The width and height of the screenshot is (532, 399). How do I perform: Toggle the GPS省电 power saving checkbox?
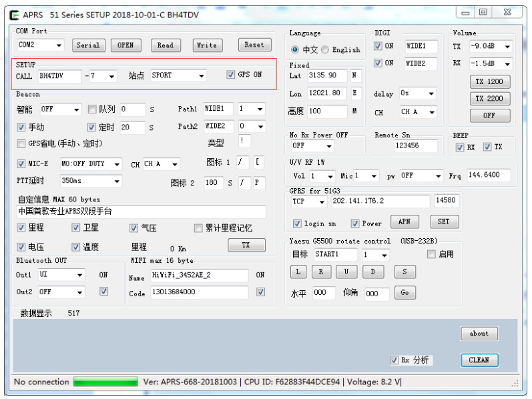21,144
